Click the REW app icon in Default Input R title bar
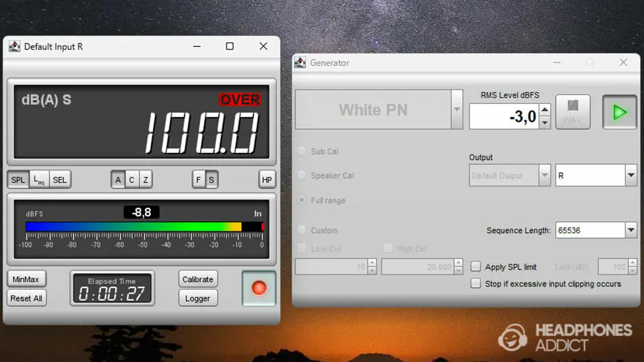This screenshot has width=644, height=362. (14, 46)
